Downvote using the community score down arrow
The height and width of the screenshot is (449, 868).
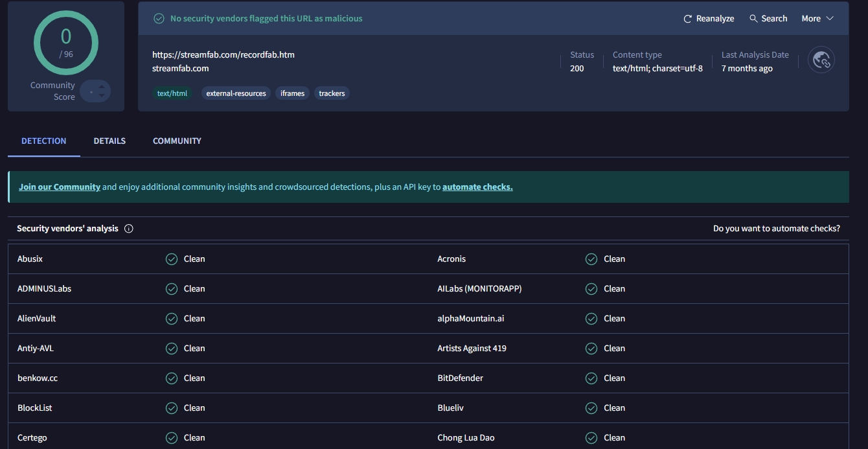[x=102, y=97]
